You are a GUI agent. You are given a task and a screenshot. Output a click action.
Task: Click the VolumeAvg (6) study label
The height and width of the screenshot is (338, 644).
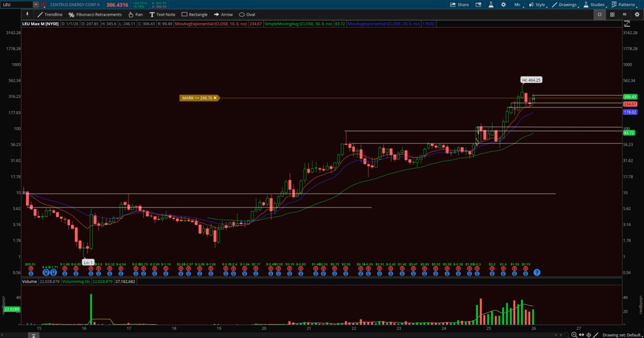(x=77, y=281)
